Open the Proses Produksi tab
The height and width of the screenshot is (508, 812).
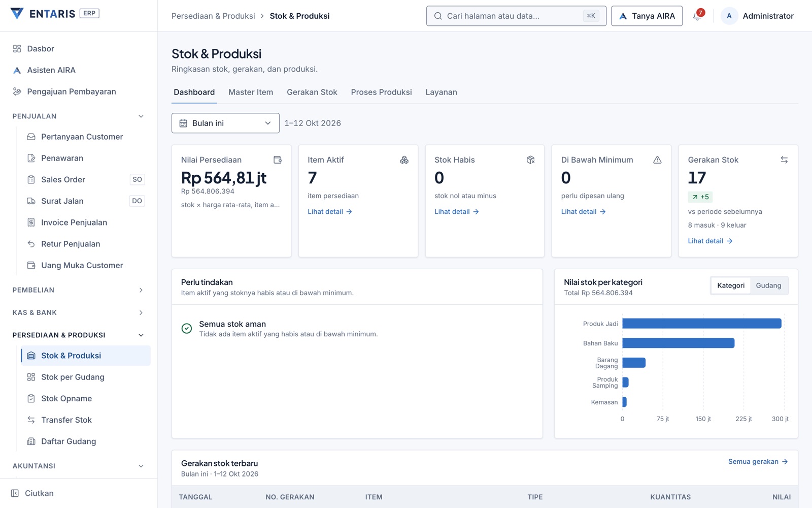coord(382,92)
